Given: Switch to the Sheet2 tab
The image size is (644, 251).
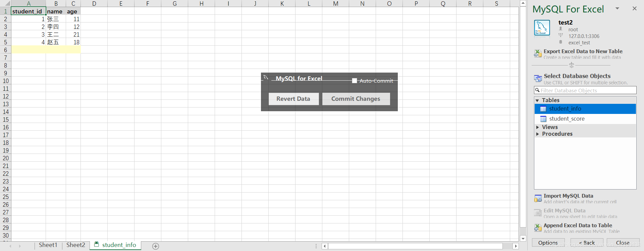Looking at the screenshot, I should coord(76,245).
